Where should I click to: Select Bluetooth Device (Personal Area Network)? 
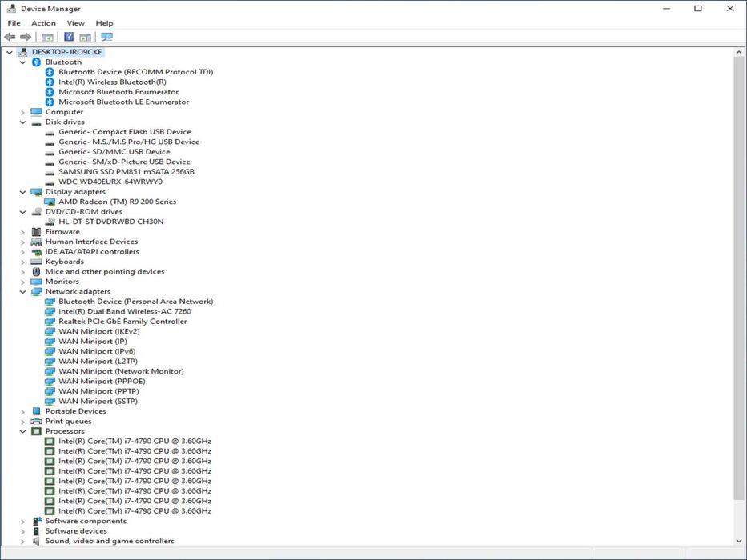pos(136,302)
